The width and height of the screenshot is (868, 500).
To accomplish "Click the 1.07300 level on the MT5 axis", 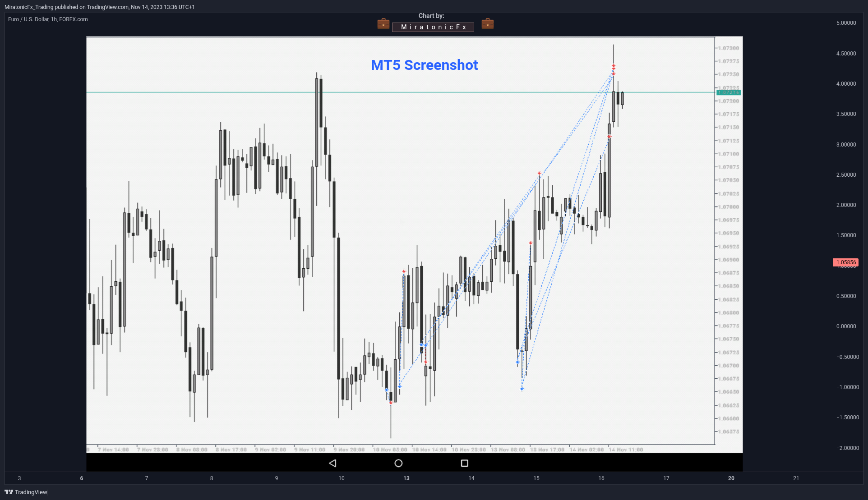I will tap(729, 48).
